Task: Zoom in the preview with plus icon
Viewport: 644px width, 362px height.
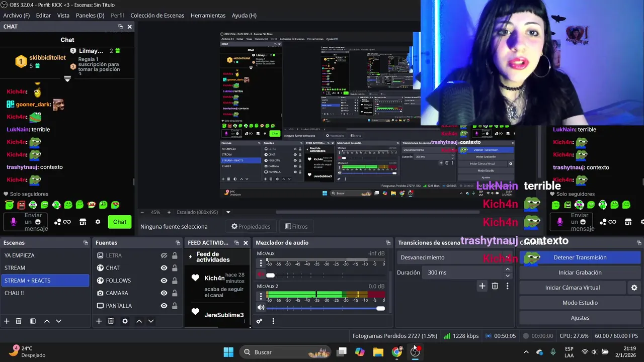Action: tap(169, 212)
